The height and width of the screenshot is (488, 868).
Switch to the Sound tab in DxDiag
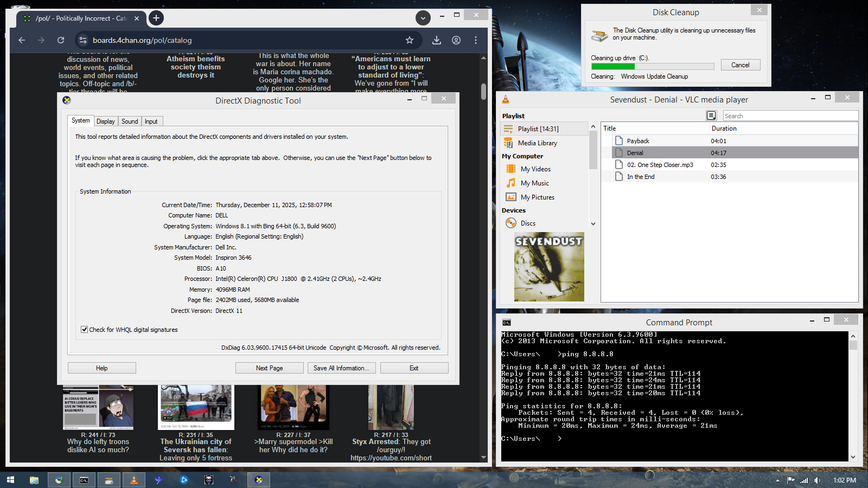coord(130,121)
